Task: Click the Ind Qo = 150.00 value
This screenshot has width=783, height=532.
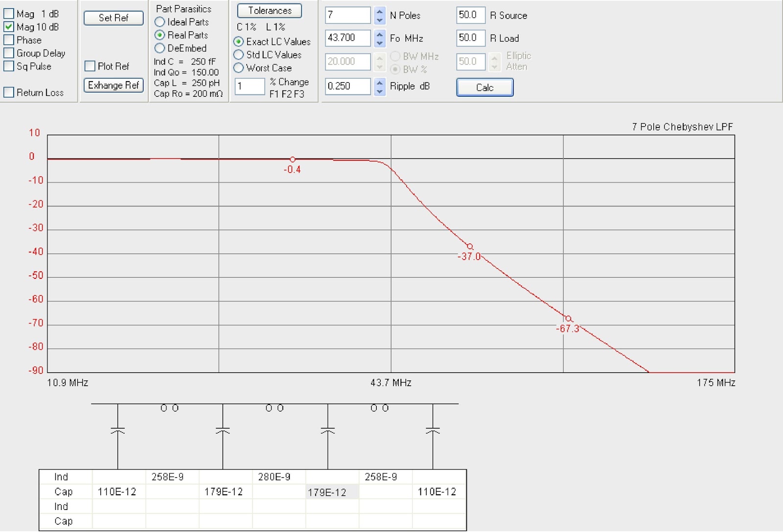Action: click(186, 72)
